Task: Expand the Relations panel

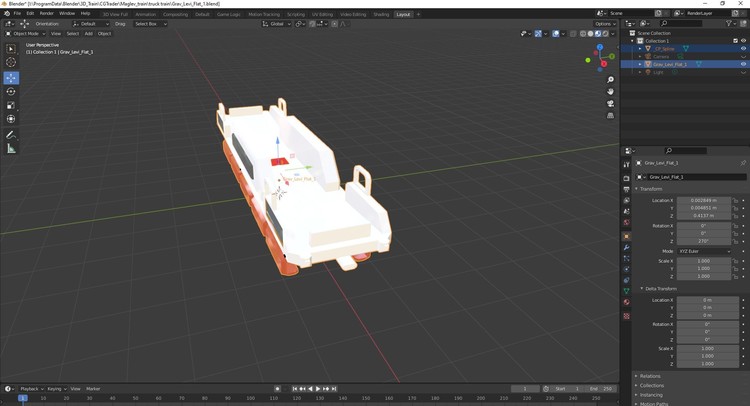Action: 652,376
